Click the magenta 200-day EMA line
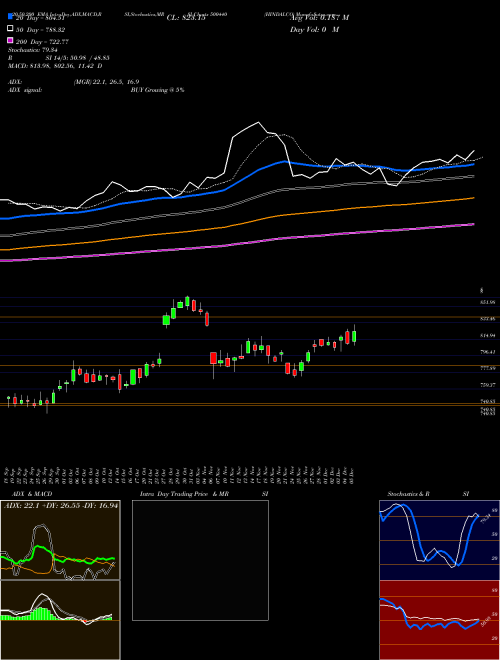 236,244
